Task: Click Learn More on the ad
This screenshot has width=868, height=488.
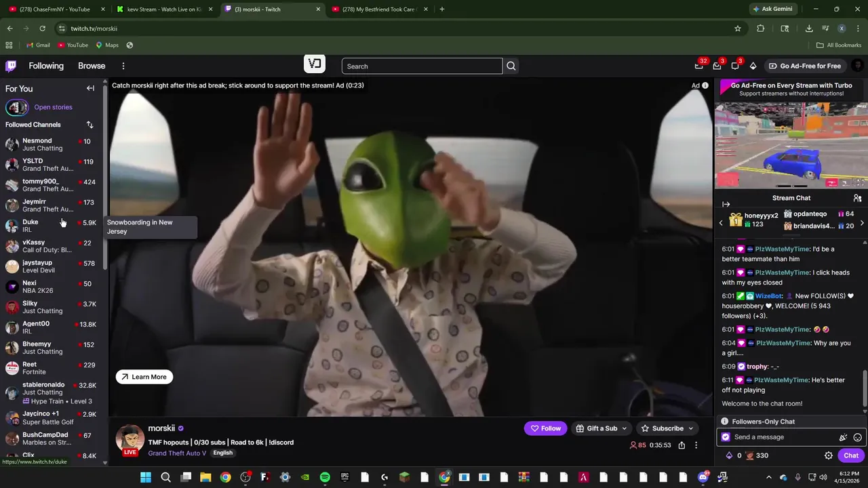Action: point(144,377)
